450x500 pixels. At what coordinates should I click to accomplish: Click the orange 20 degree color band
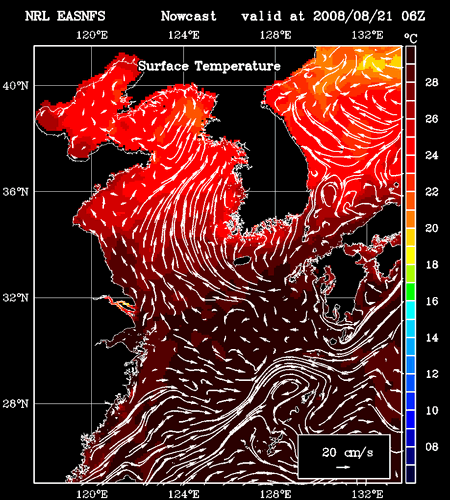coord(410,219)
